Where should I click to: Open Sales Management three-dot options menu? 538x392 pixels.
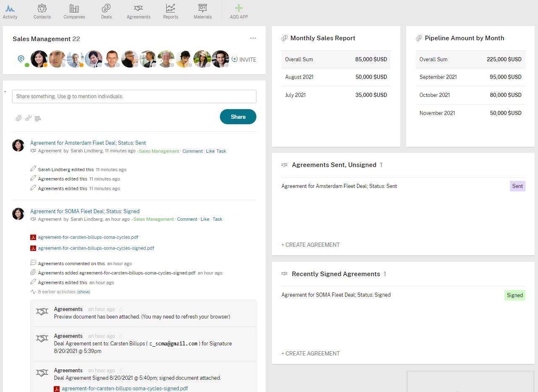click(x=253, y=38)
